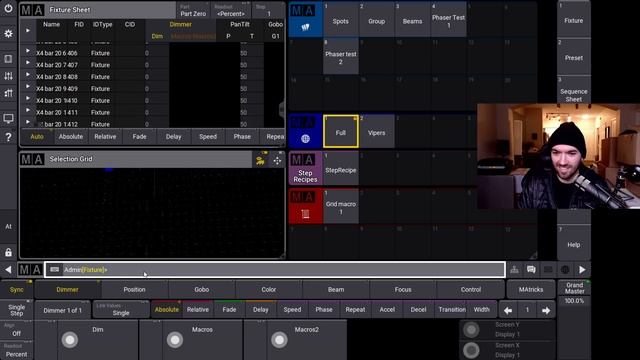Click the right play arrow beside command line

coord(582,270)
